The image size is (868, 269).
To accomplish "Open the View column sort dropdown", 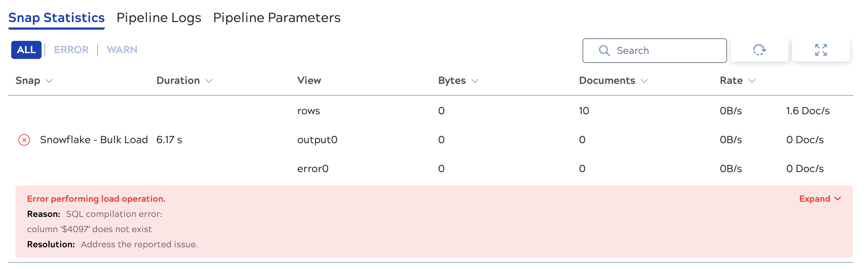I will click(x=309, y=81).
